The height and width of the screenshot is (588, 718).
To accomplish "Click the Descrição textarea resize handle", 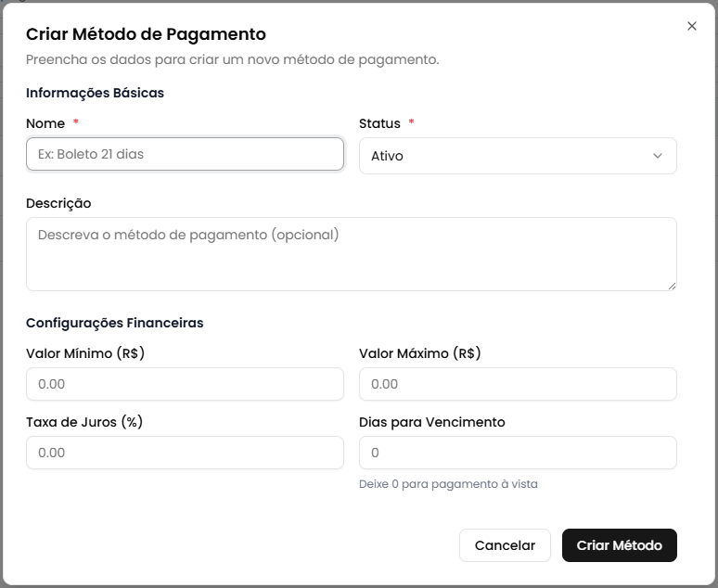I will pyautogui.click(x=672, y=286).
